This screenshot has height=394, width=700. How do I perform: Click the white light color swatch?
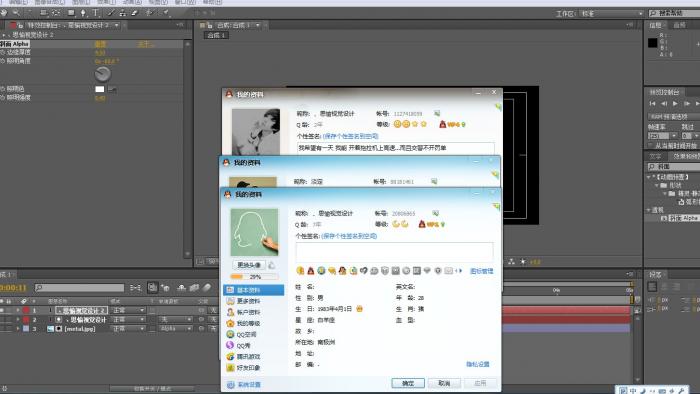100,89
